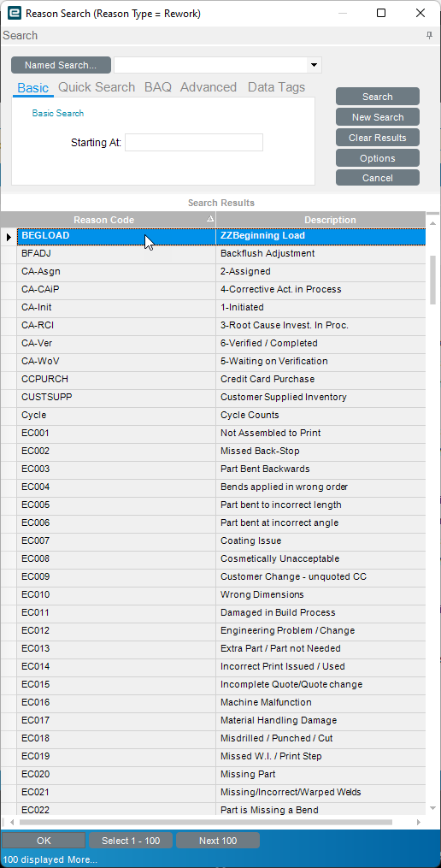Click into the Starting At field
Viewport: 441px width, 868px height.
[x=194, y=142]
